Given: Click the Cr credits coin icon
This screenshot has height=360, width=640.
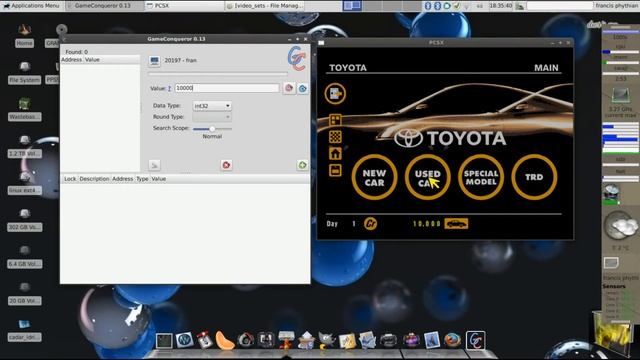Looking at the screenshot, I should pyautogui.click(x=371, y=224).
